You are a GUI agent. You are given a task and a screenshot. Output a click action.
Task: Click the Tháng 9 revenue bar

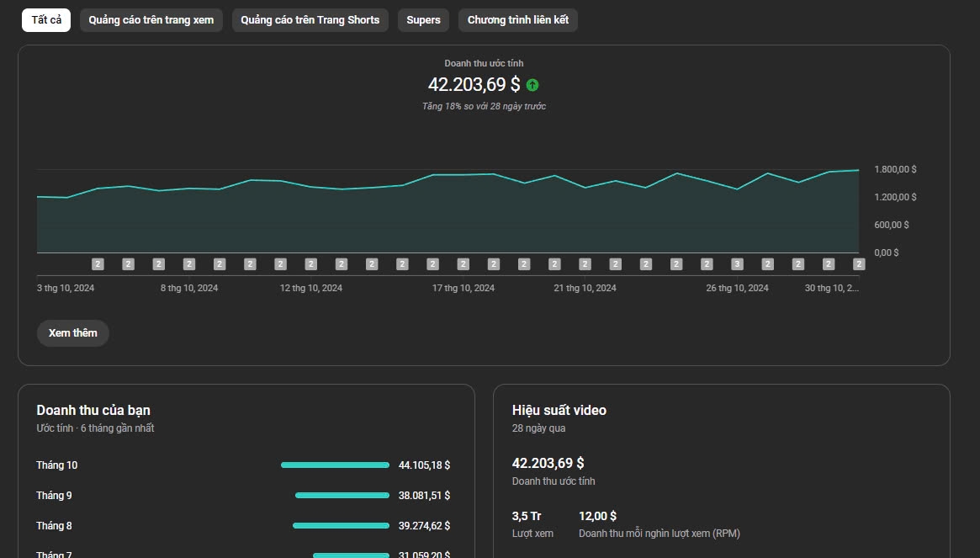coord(342,496)
